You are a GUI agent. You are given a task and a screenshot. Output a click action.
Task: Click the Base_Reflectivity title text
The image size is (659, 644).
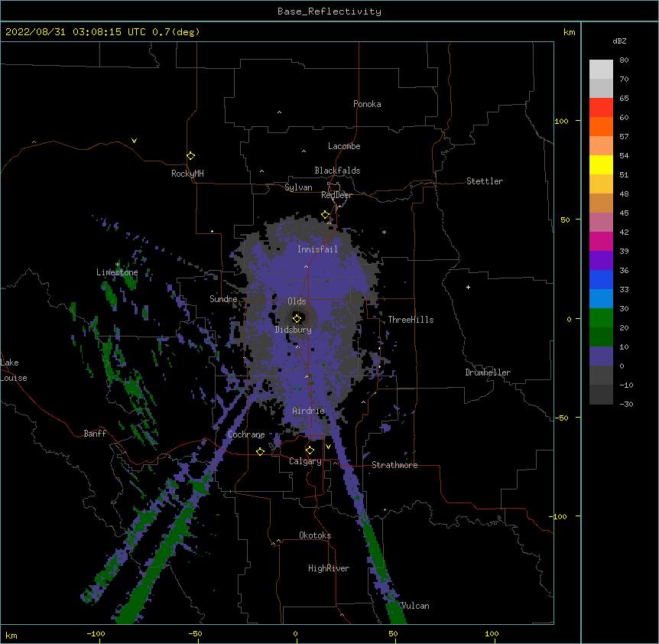point(329,11)
